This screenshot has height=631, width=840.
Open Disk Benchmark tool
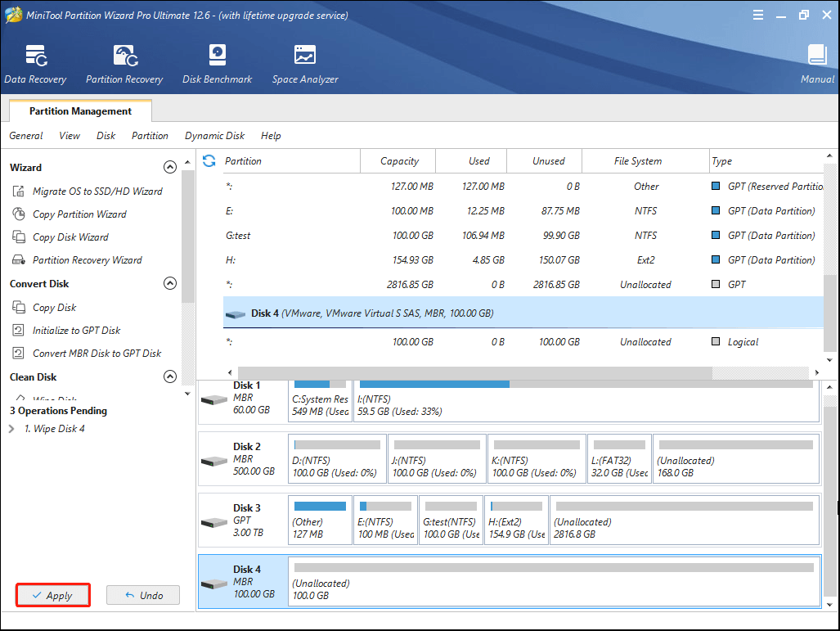coord(217,65)
